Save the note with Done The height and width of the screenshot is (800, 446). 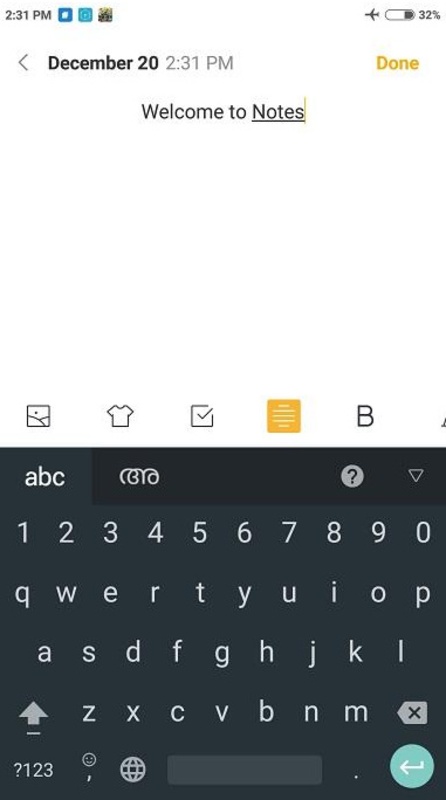click(x=398, y=63)
